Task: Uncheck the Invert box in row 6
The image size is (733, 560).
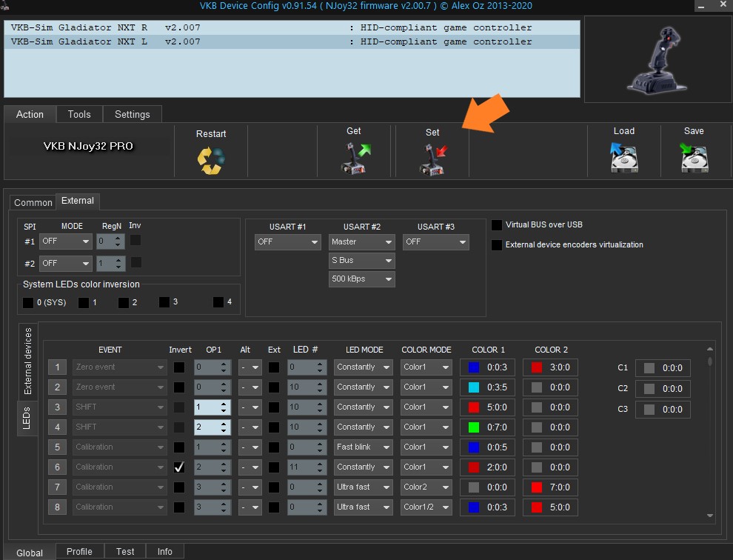Action: coord(179,467)
